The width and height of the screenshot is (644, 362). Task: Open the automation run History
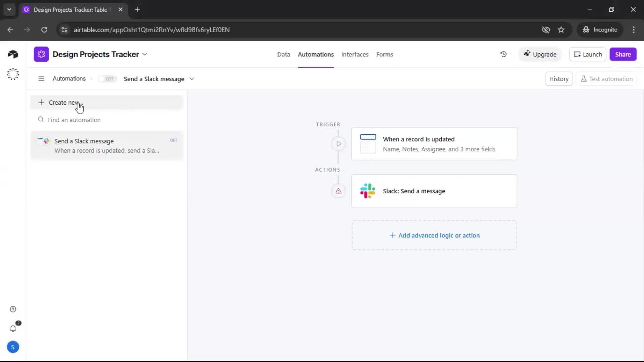(x=559, y=79)
